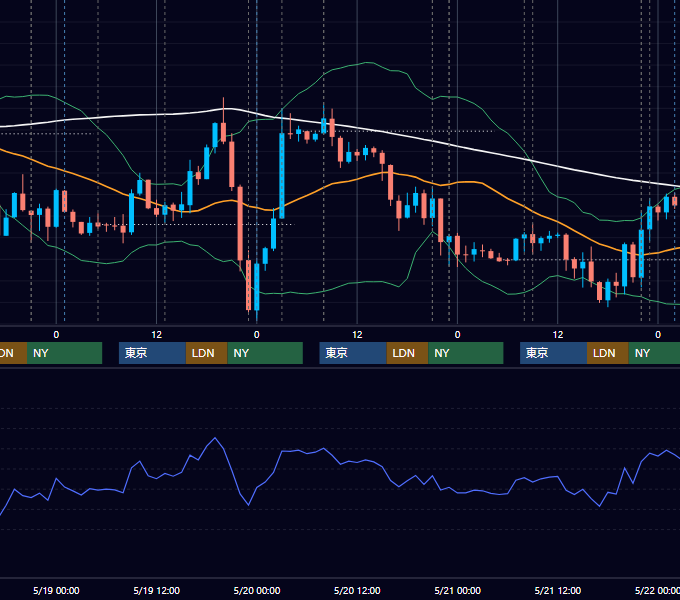The image size is (680, 600).
Task: Click the 5/19 00:00 date label
Action: click(x=56, y=590)
